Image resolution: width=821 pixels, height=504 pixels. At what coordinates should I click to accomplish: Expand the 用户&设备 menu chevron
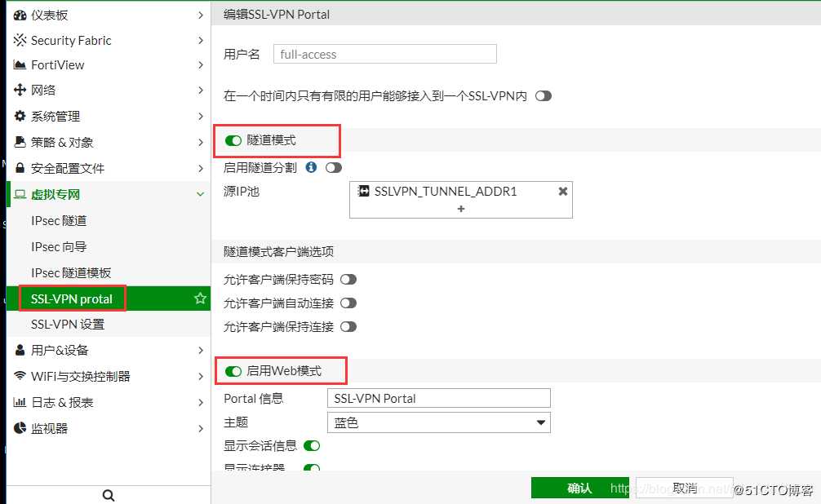[x=201, y=350]
